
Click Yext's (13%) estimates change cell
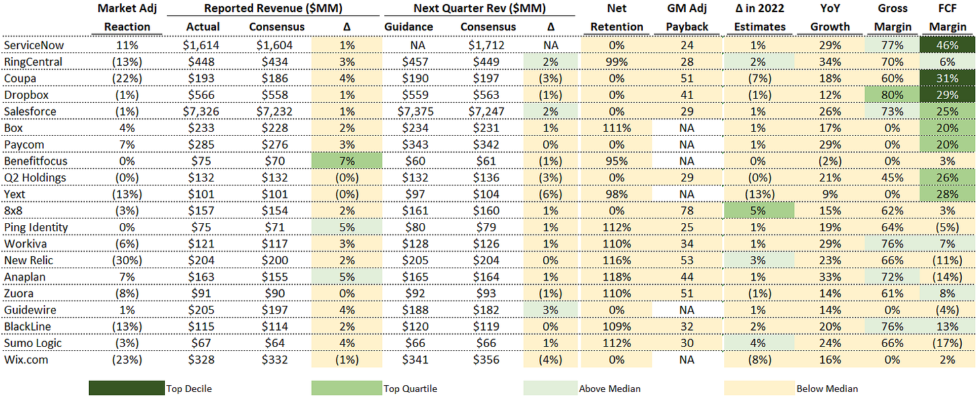pyautogui.click(x=759, y=194)
